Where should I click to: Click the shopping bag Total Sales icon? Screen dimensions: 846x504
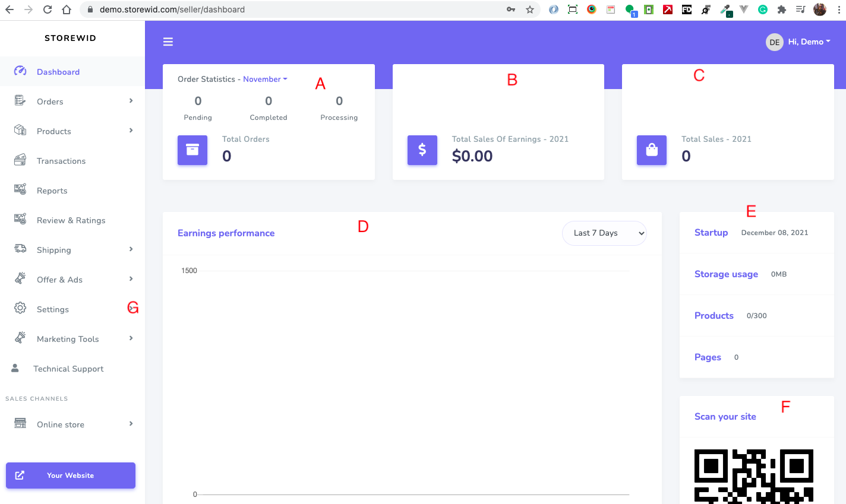[x=652, y=150]
